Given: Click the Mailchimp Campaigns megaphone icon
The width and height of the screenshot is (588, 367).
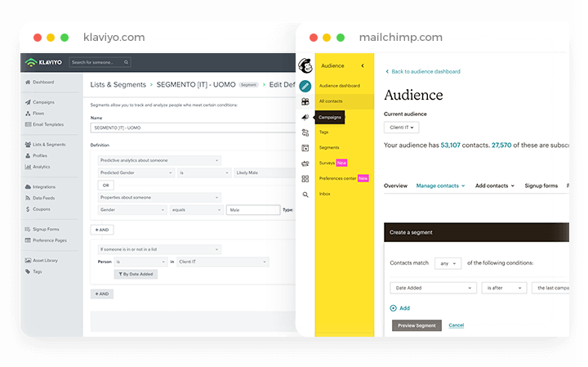Looking at the screenshot, I should pos(305,118).
